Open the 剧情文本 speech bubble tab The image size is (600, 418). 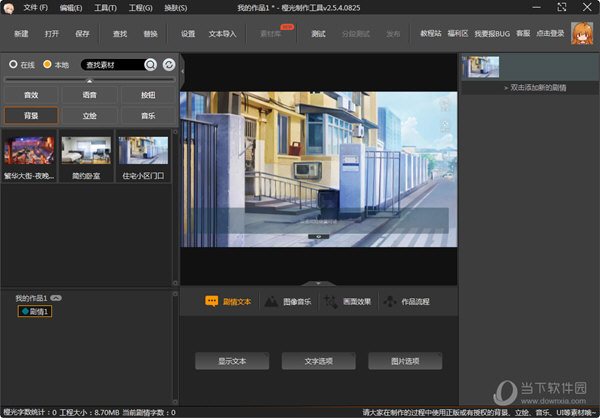click(228, 301)
